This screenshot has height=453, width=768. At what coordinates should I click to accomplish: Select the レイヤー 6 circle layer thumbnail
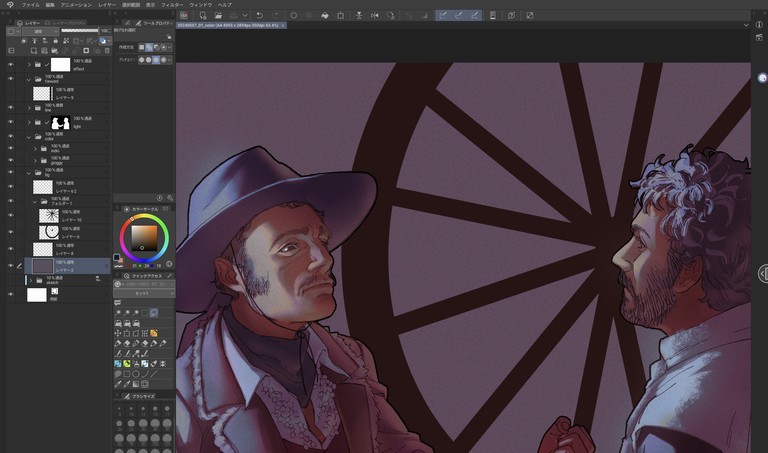(48, 232)
